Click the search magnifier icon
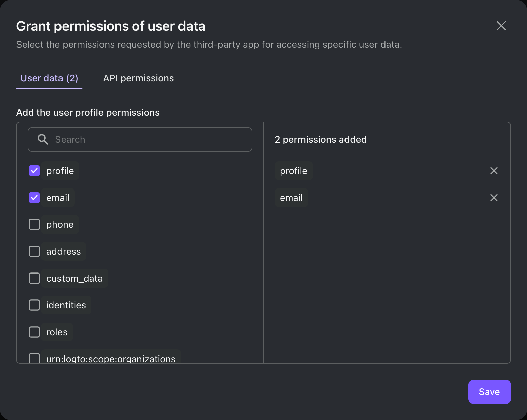 point(43,139)
